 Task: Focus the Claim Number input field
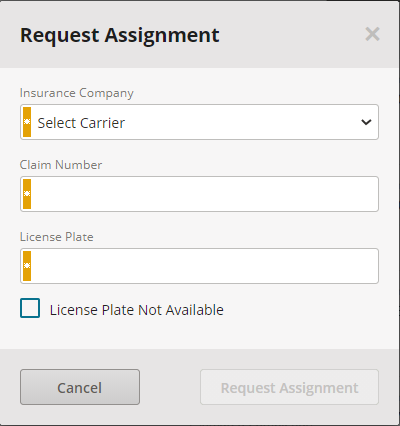(199, 194)
